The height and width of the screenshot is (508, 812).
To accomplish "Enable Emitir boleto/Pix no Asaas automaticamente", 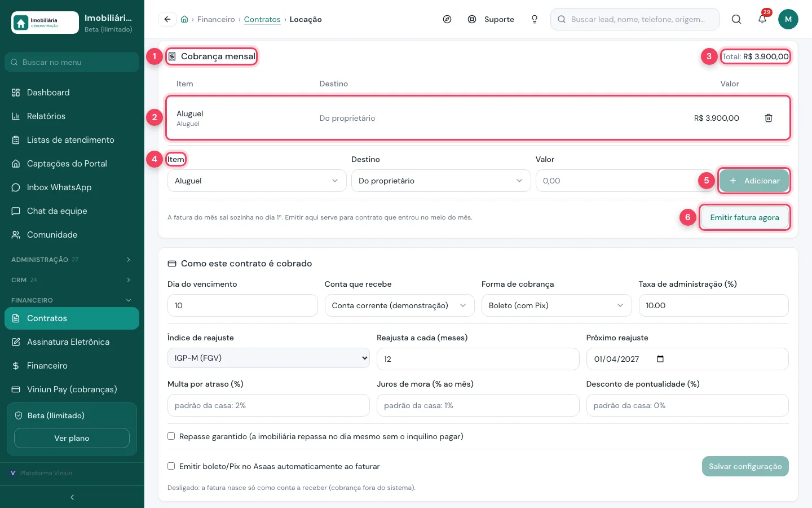I will pos(171,466).
